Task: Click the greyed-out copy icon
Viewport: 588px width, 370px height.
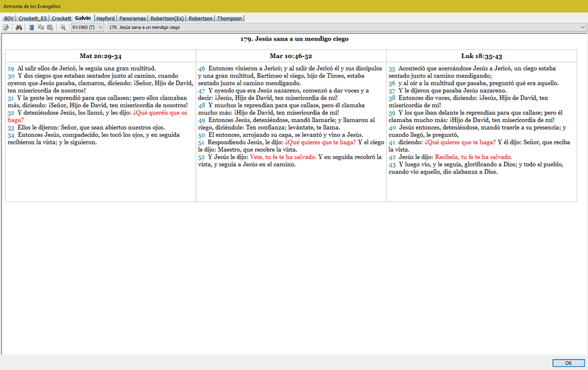Action: 41,27
